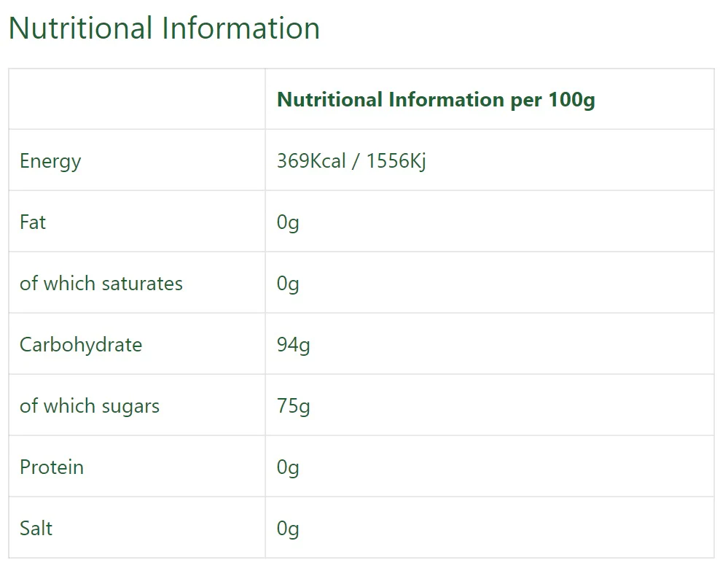
Task: Select the Protein row label
Action: 52,467
